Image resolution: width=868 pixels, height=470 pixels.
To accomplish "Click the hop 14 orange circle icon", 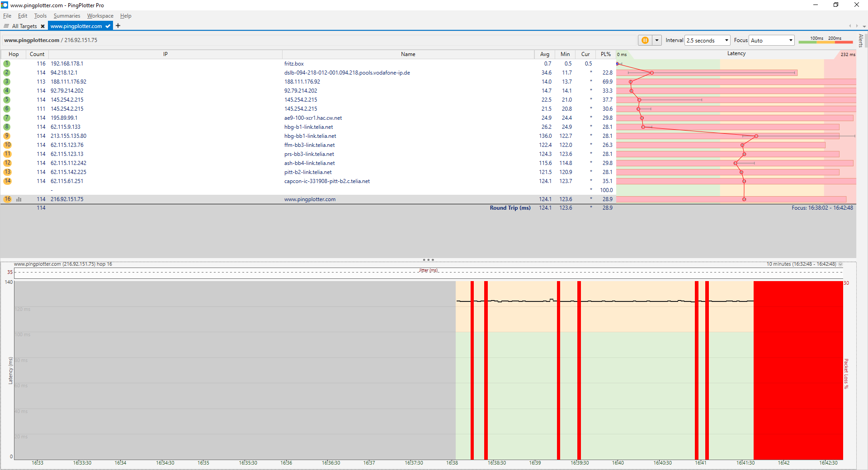I will click(x=7, y=181).
